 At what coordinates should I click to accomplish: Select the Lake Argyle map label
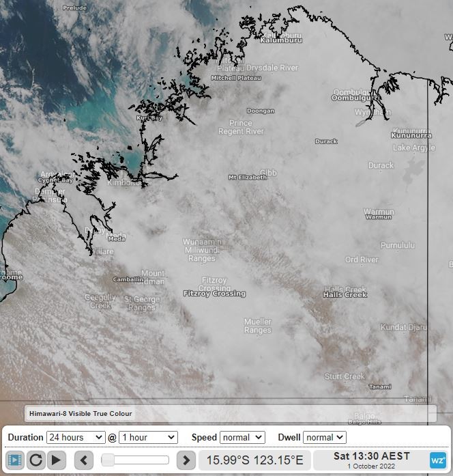pyautogui.click(x=412, y=148)
